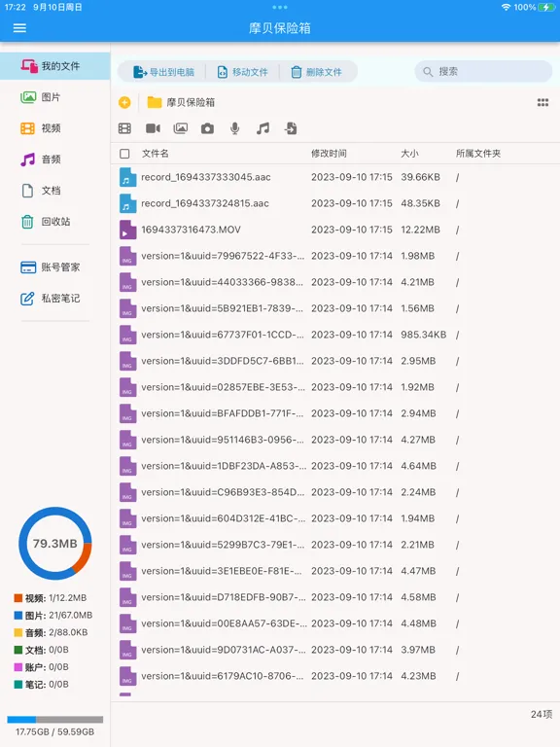Open the 摩贝保险箱 folder in breadcrumb

pos(181,102)
